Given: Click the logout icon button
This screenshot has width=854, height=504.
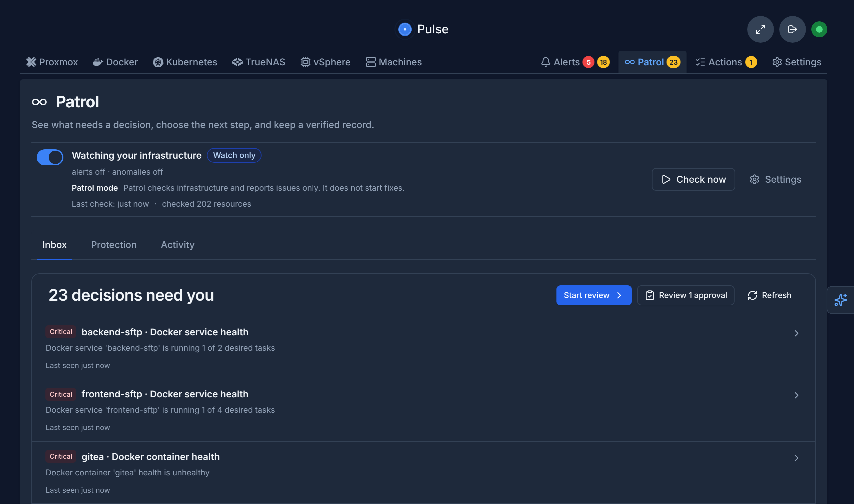Looking at the screenshot, I should (792, 29).
